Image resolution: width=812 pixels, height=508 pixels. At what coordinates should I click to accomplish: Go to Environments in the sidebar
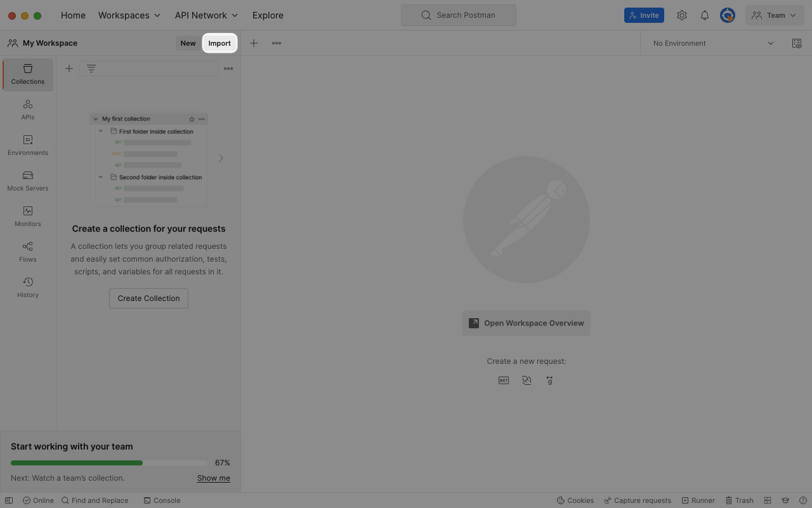click(x=28, y=145)
